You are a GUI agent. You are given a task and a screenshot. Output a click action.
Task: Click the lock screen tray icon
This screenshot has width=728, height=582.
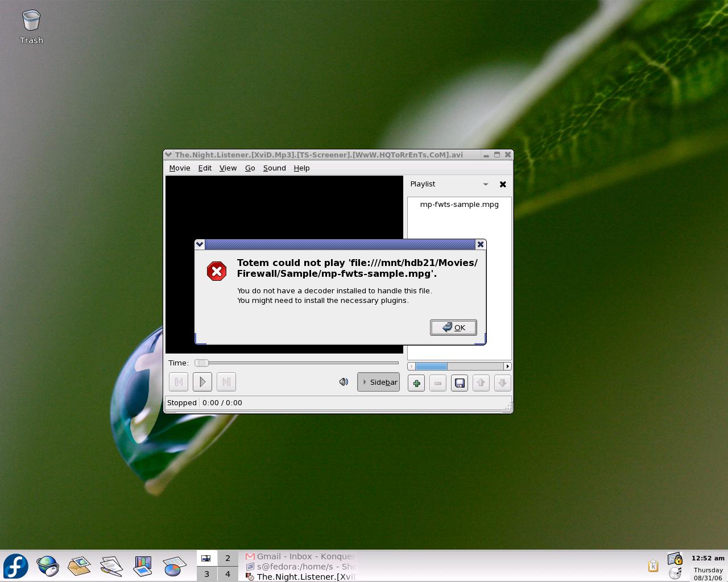675,559
